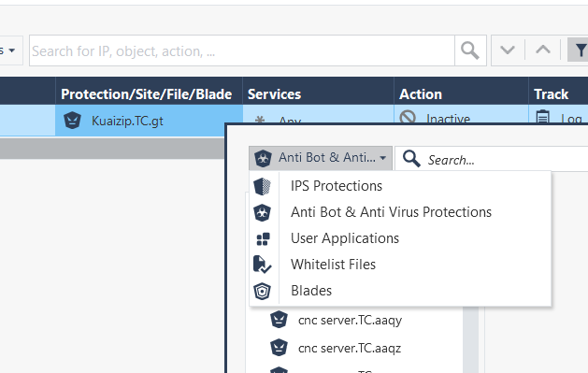Select Kuaizip.TC.gt cell text
The image size is (588, 373).
(x=127, y=121)
